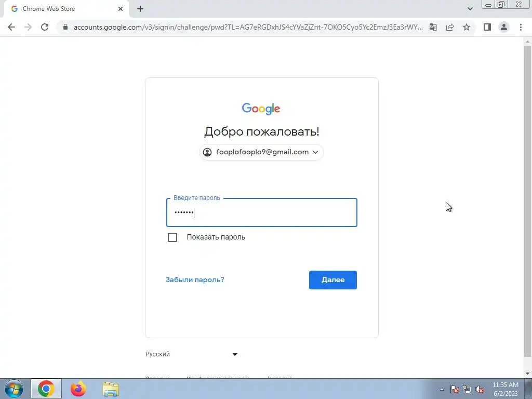
Task: Launch Firefox from the taskbar
Action: coord(78,389)
